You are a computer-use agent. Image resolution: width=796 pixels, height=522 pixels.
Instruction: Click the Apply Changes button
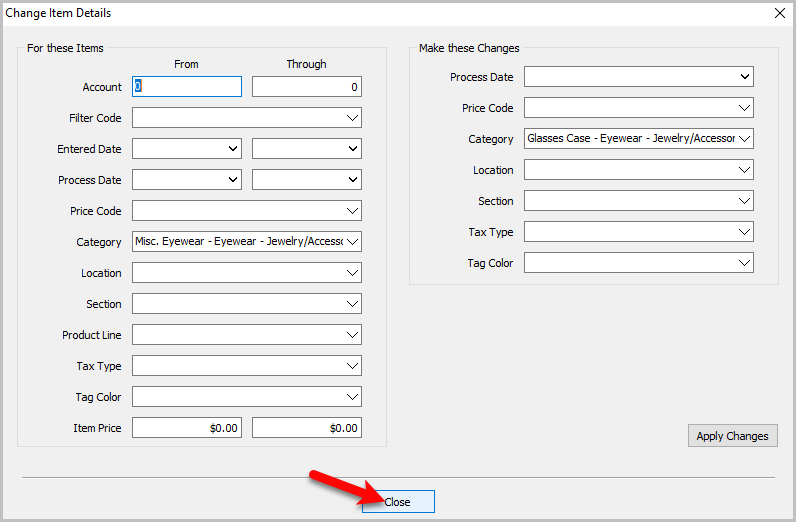point(733,436)
